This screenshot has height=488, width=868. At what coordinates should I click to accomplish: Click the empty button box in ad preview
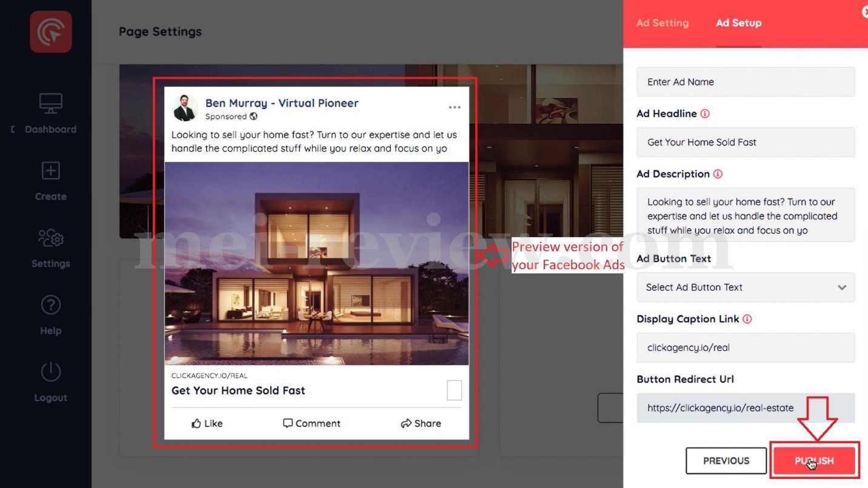(455, 390)
